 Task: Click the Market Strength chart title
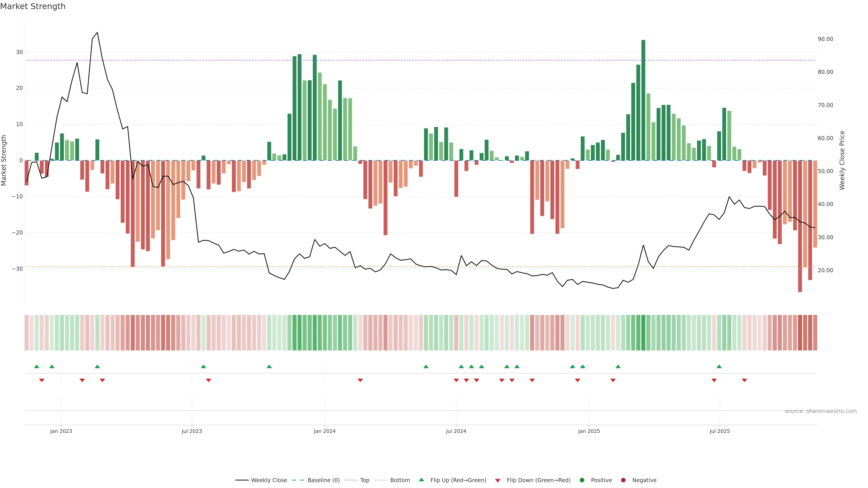point(33,6)
